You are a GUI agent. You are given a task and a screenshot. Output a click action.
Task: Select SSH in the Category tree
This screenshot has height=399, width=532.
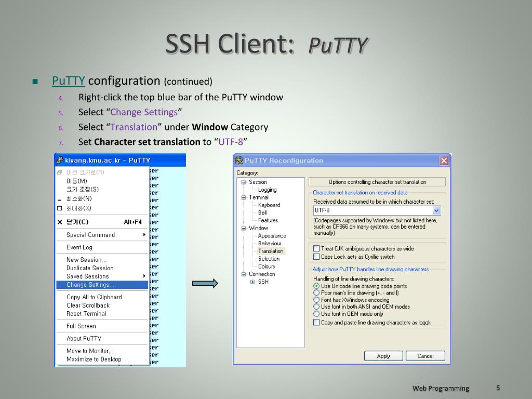point(263,282)
